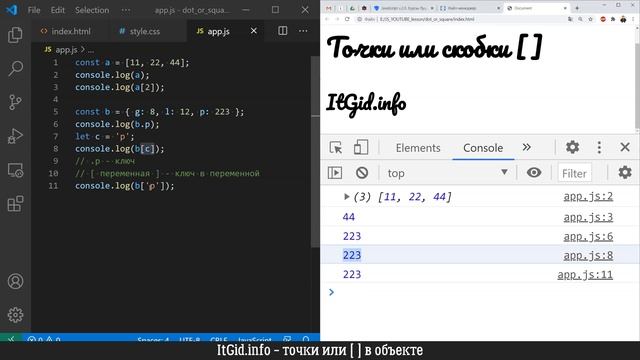Click app.js in the breadcrumb

(66, 49)
